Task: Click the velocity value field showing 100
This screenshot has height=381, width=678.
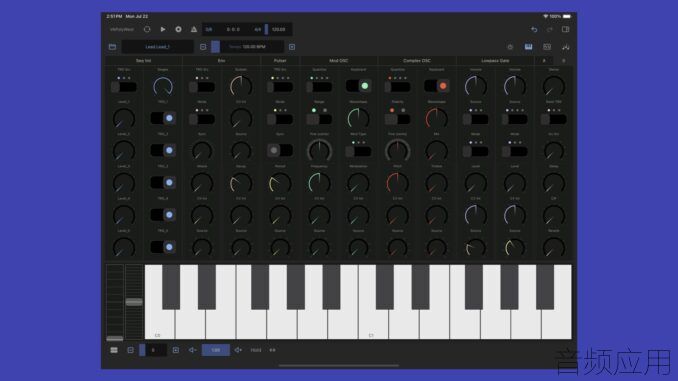Action: click(x=216, y=350)
